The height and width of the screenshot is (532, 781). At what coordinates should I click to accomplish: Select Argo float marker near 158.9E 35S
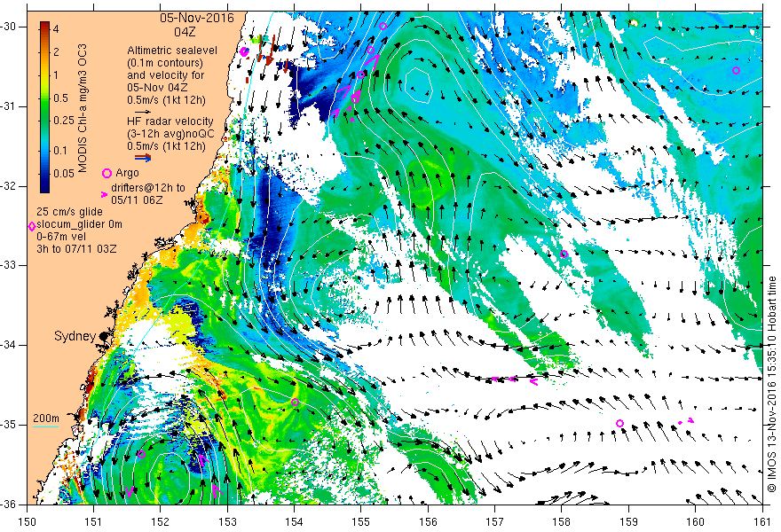[619, 424]
